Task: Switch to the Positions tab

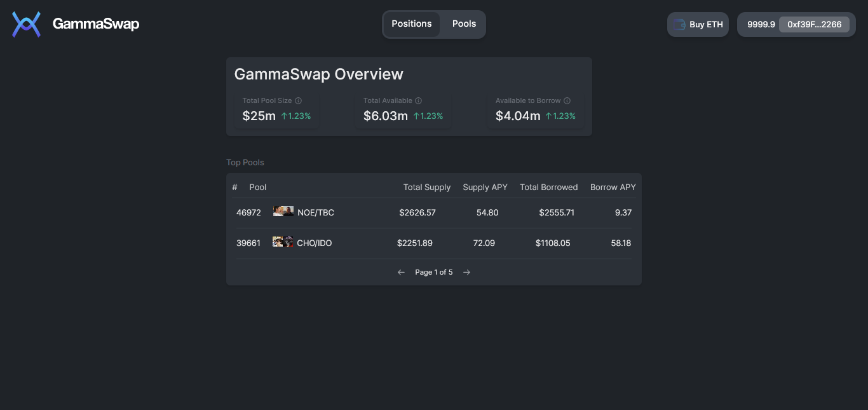Action: tap(412, 24)
